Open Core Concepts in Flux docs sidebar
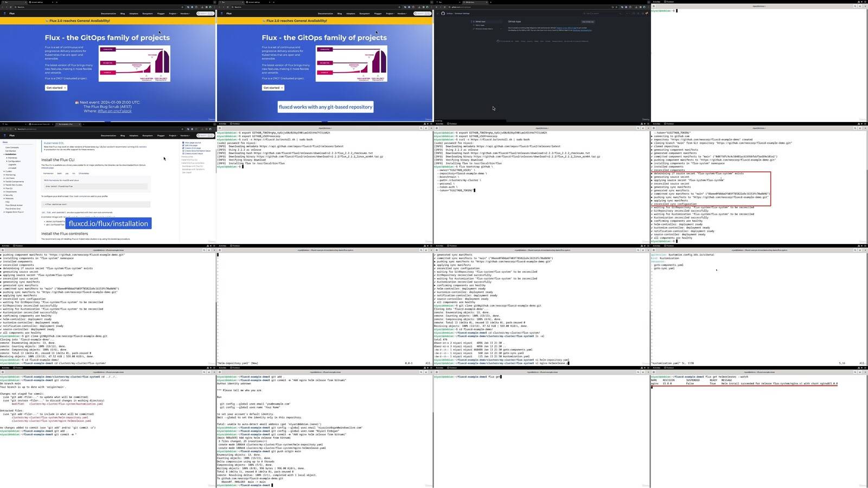Screen dimensions: 868x488 [12, 147]
